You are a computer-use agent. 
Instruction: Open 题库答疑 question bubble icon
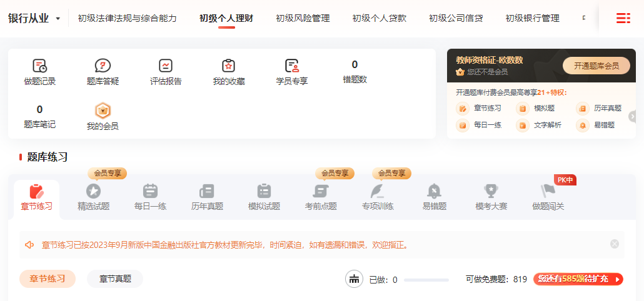coord(103,66)
